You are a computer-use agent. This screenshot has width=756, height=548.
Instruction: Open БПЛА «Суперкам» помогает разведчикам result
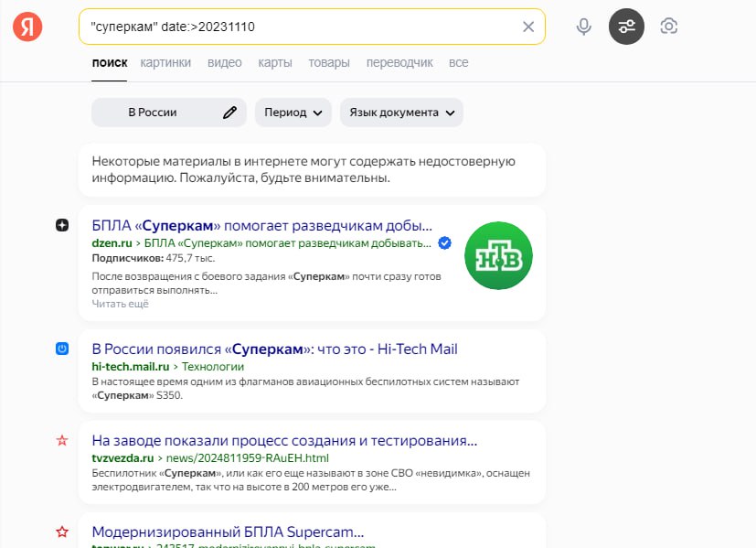[x=261, y=225]
